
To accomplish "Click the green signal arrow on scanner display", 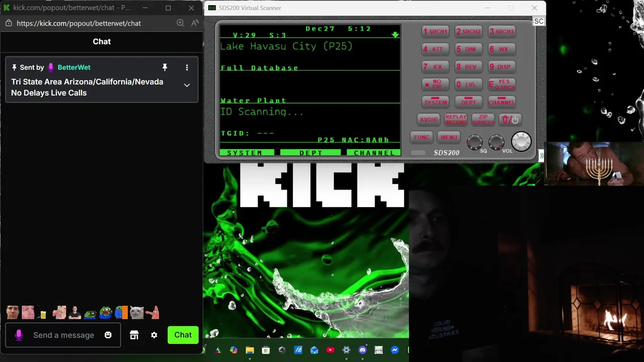I will 395,35.
